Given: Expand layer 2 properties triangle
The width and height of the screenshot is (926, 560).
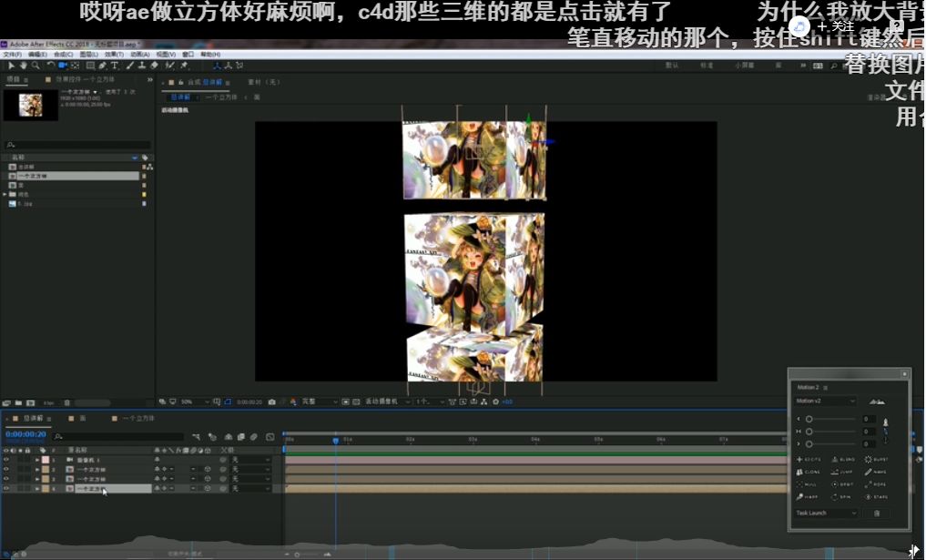Looking at the screenshot, I should click(x=37, y=470).
